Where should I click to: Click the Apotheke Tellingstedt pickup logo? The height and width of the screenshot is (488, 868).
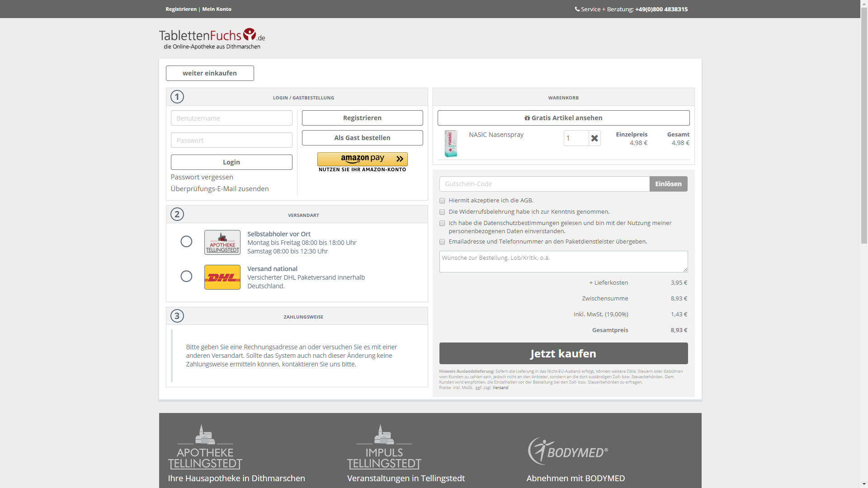[x=222, y=242]
